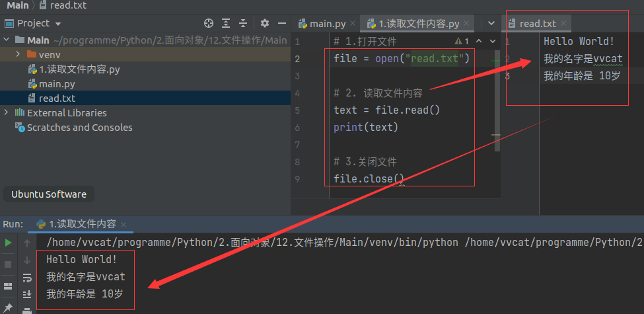Expand External Libraries node

[7, 112]
